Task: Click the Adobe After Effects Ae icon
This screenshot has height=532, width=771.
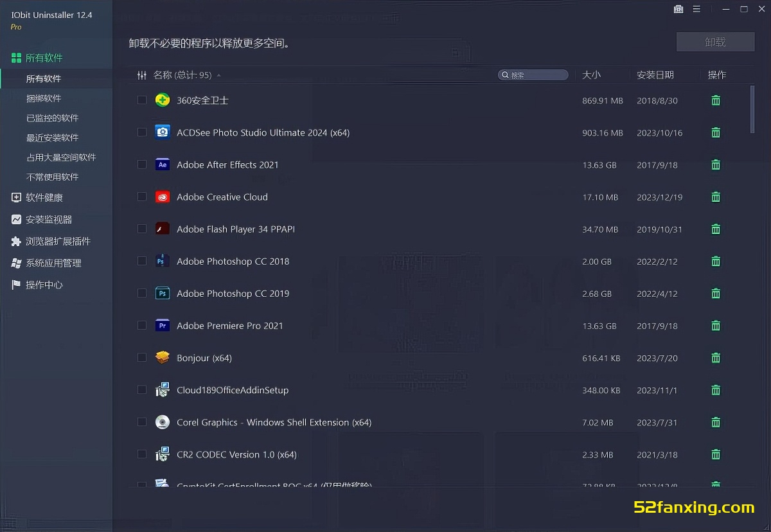Action: (163, 164)
